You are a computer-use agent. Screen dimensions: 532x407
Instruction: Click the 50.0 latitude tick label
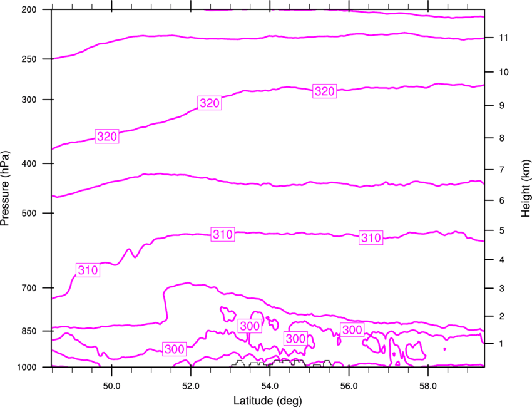[111, 386]
